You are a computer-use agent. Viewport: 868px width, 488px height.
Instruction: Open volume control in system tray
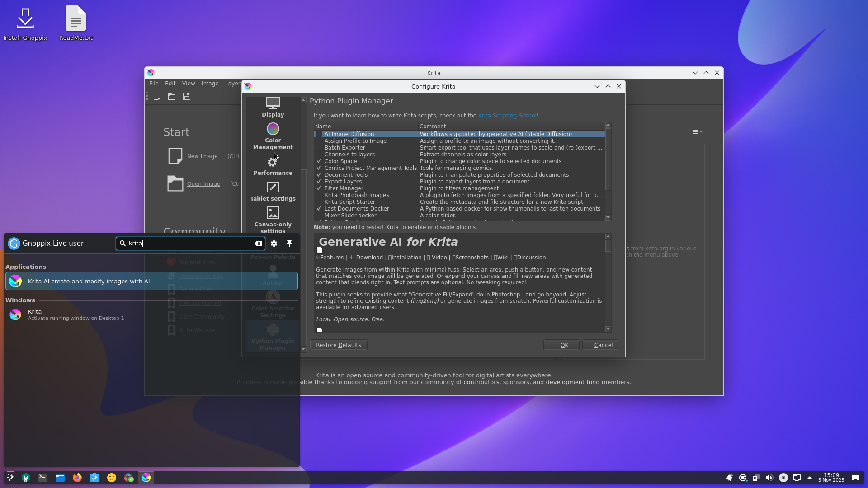click(x=769, y=478)
